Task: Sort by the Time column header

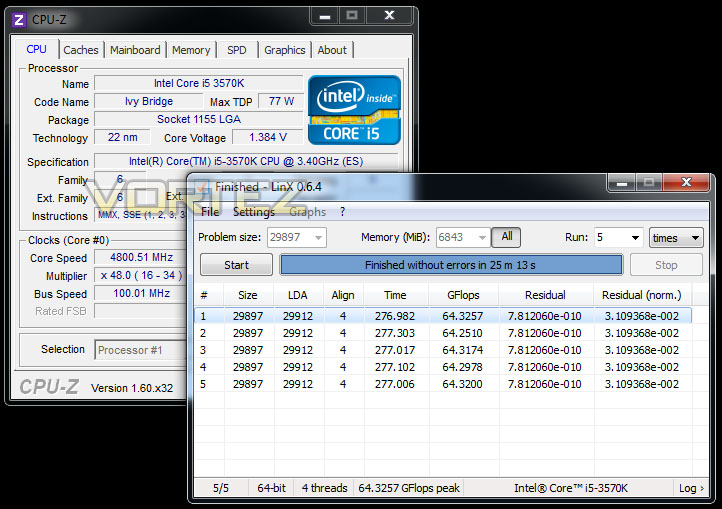Action: tap(395, 295)
